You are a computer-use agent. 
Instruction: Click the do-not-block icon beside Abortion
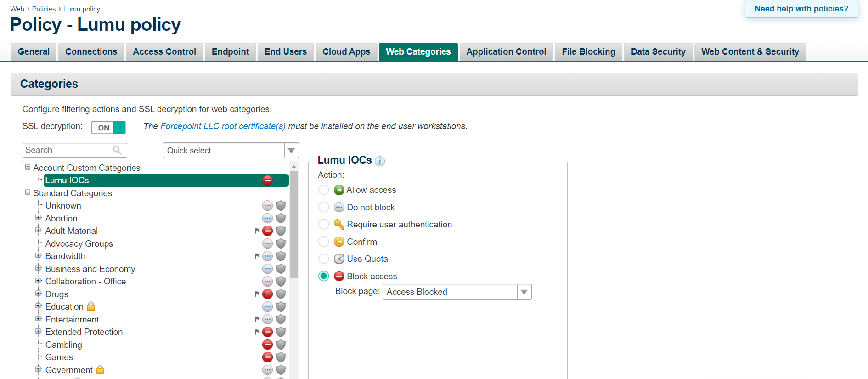tap(267, 218)
